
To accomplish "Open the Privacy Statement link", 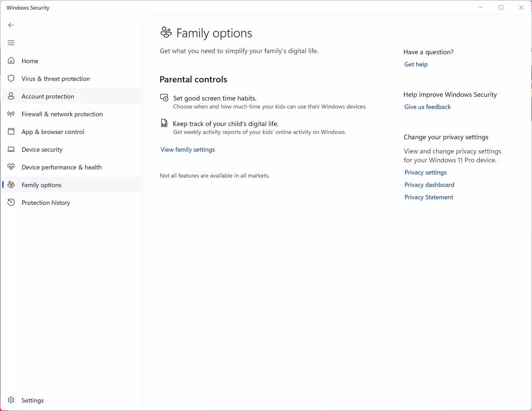I will point(429,197).
